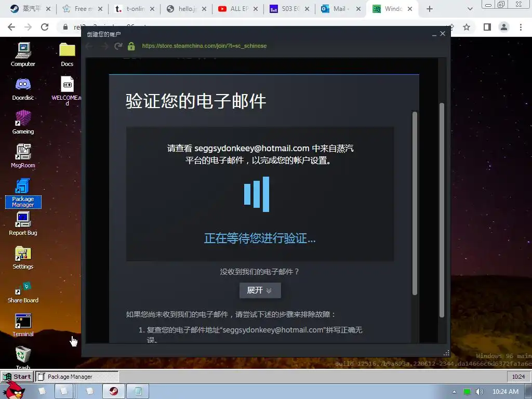Show hidden tray icons arrow
This screenshot has height=399, width=532.
454,392
